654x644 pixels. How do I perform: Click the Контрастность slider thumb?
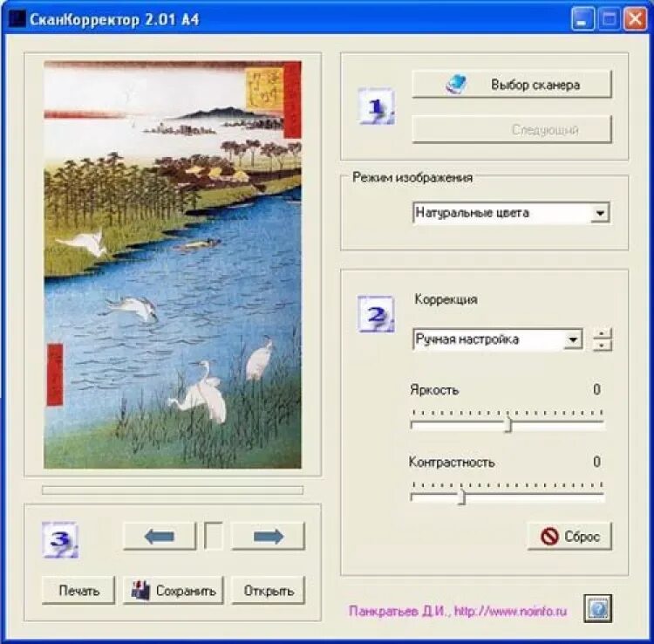click(x=461, y=497)
